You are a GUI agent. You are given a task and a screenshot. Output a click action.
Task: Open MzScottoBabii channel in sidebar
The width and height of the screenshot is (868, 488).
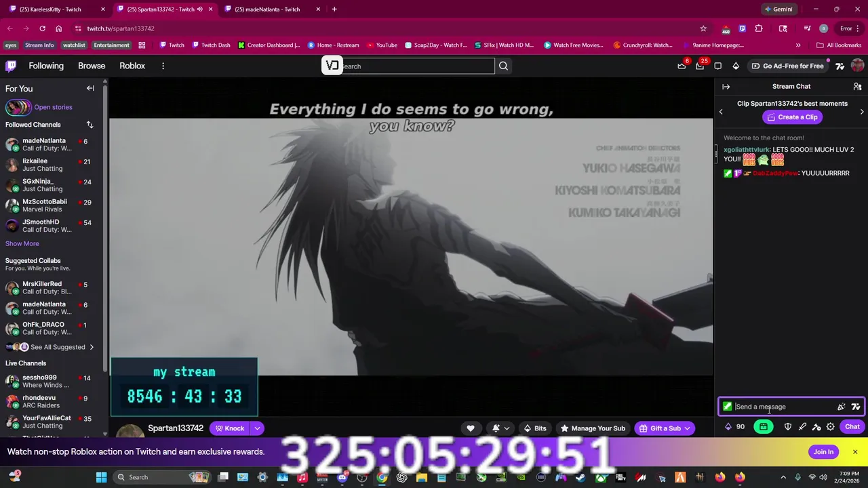[x=52, y=205]
